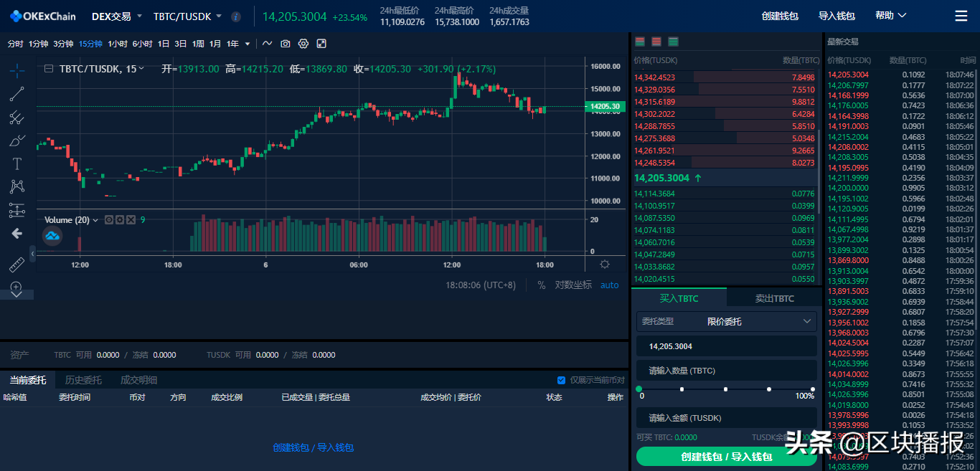The height and width of the screenshot is (471, 980).
Task: Select the 15分钟 interval
Action: [90, 44]
